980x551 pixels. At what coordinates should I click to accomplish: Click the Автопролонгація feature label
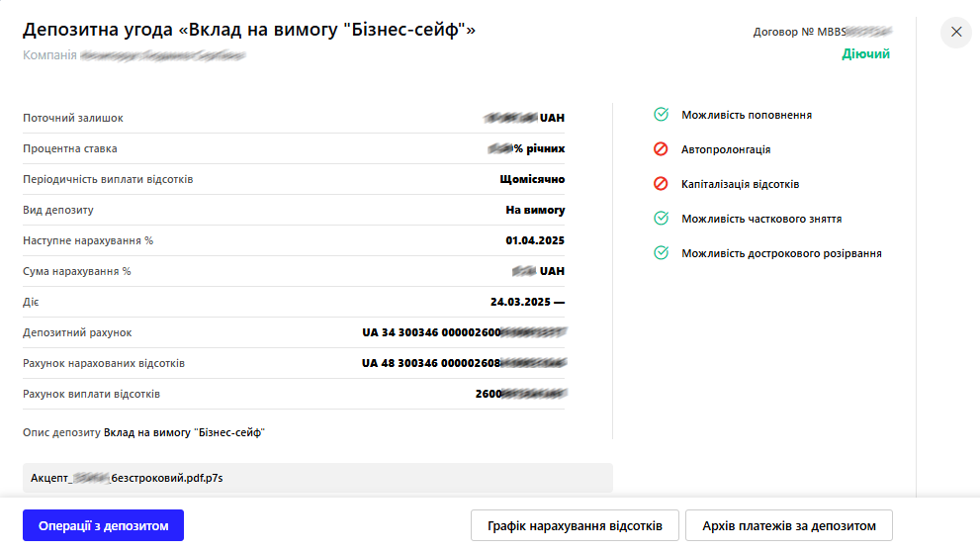(x=726, y=149)
